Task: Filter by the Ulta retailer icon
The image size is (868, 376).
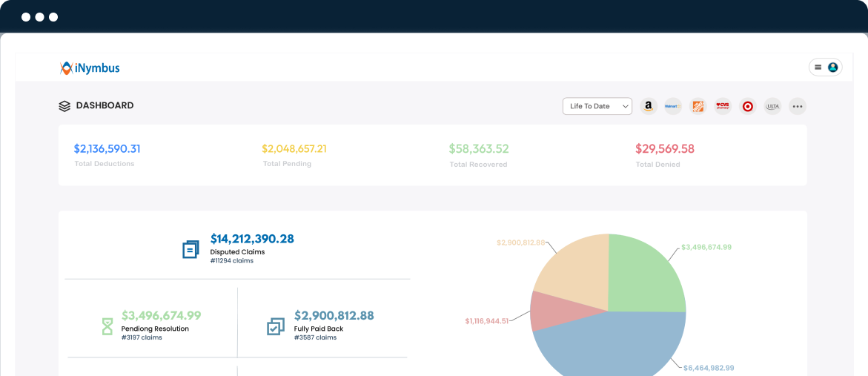Action: [772, 106]
